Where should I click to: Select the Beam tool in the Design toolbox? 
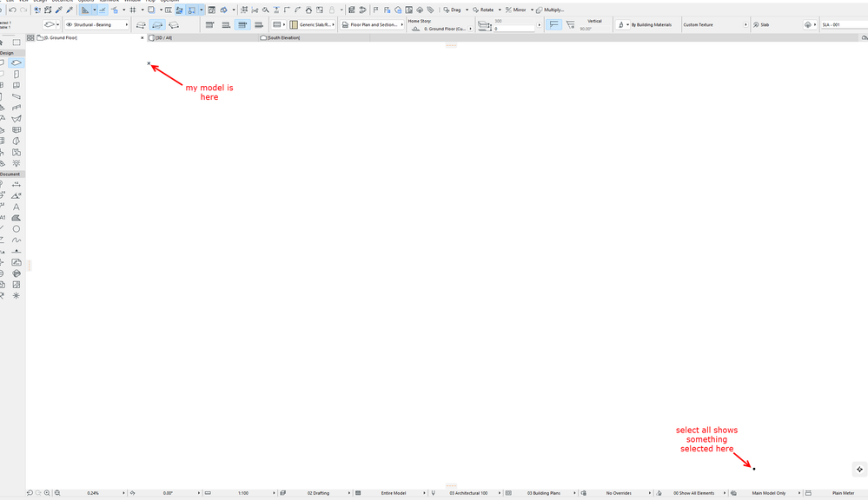[16, 97]
